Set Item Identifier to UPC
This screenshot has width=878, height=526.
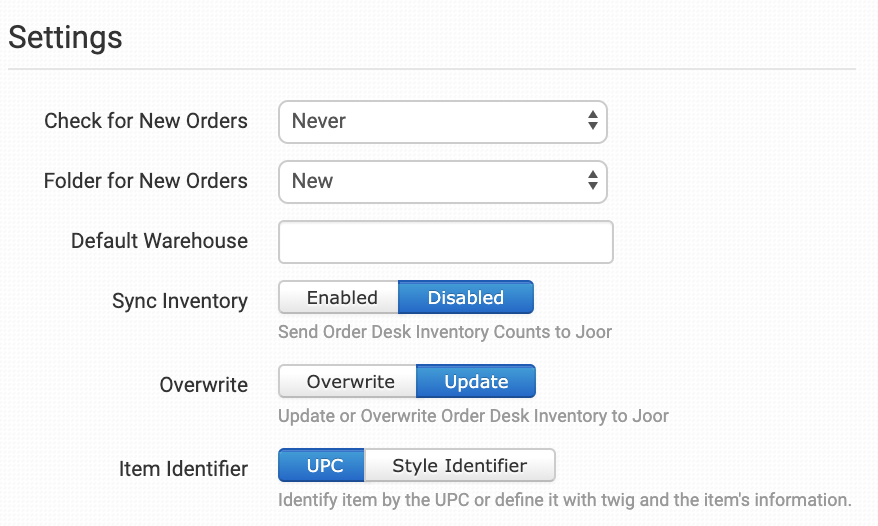(x=324, y=466)
